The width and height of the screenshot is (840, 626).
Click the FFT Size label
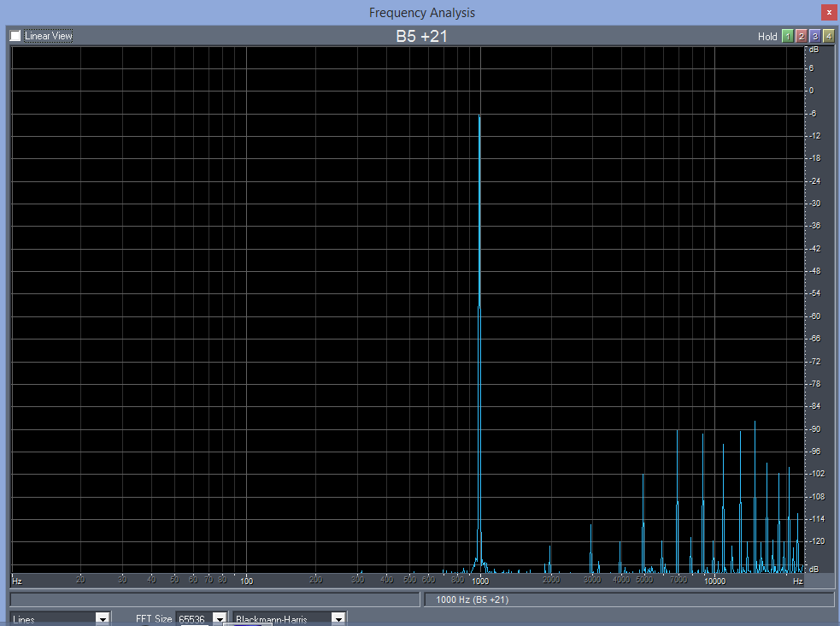tap(154, 619)
